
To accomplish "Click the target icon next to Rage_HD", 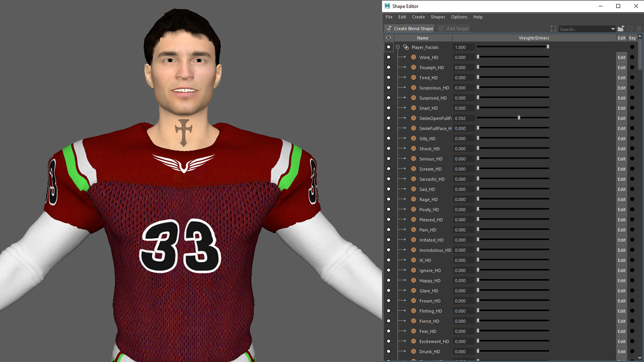I will [414, 199].
